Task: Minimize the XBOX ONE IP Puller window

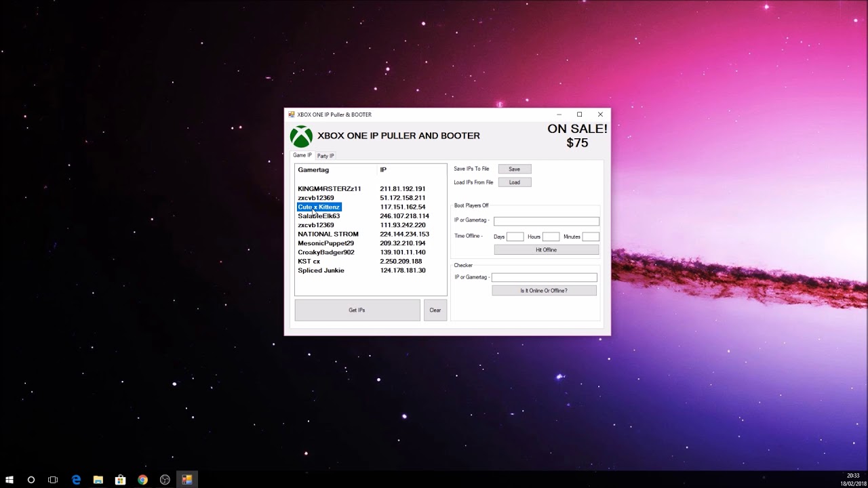Action: tap(559, 115)
